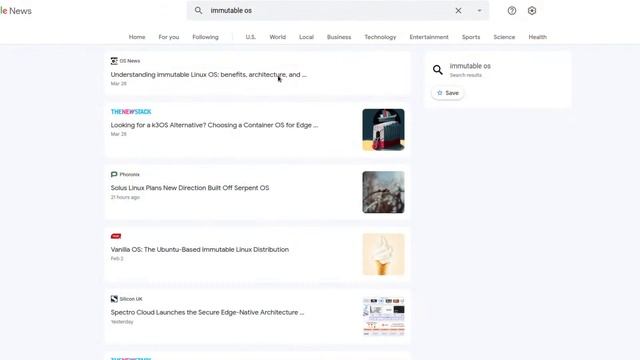The width and height of the screenshot is (640, 360).
Task: Open the advanced search dropdown arrow
Action: click(x=480, y=11)
